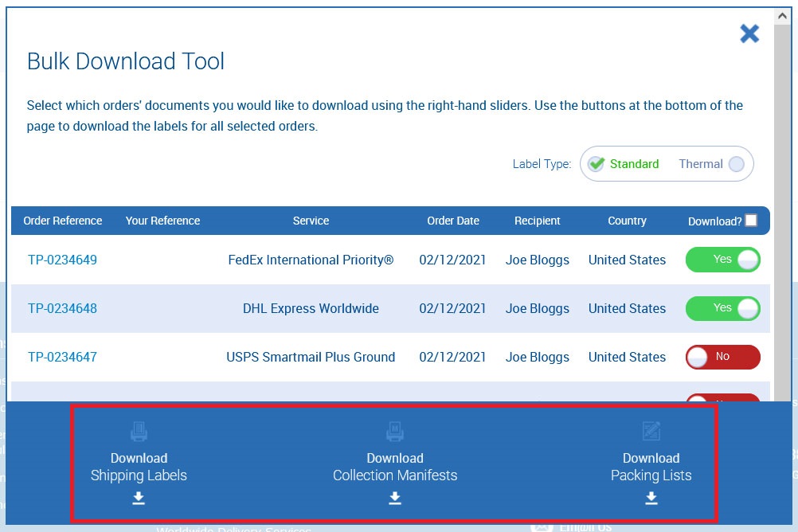
Task: Click the scrollbar up arrow
Action: coord(782,16)
